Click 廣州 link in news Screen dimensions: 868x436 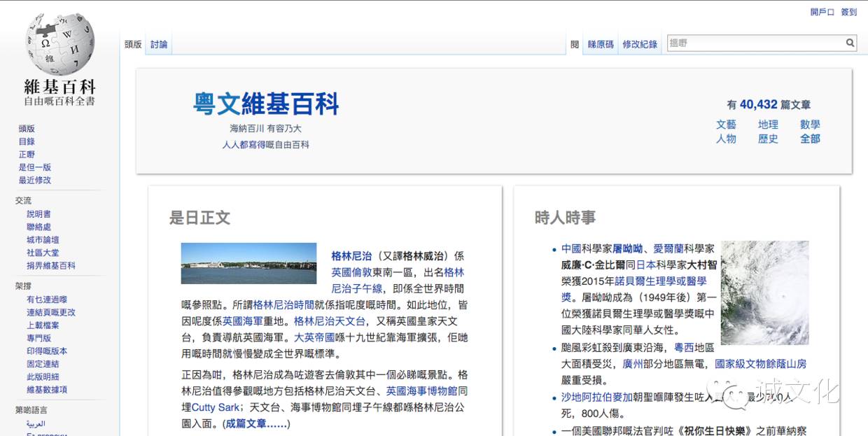[x=632, y=364]
